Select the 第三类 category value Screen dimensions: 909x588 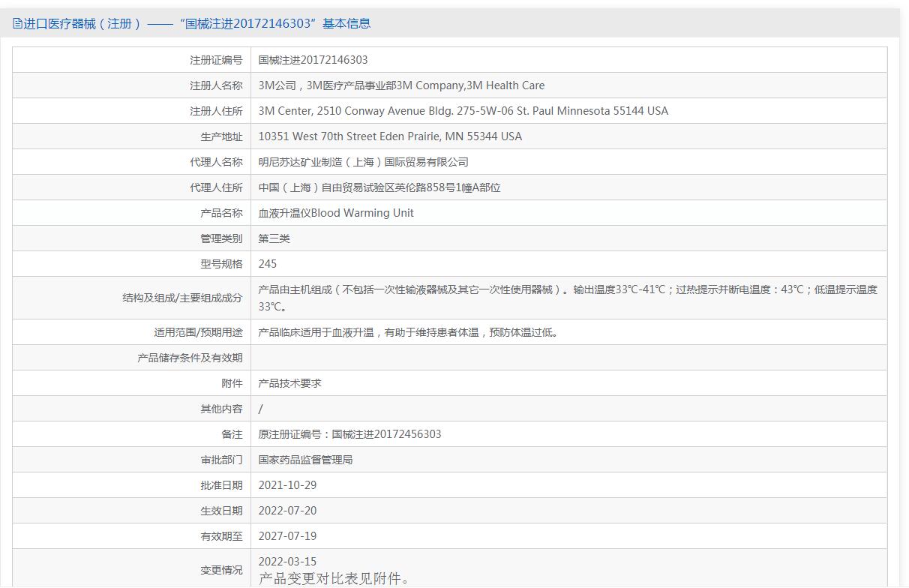tap(274, 238)
